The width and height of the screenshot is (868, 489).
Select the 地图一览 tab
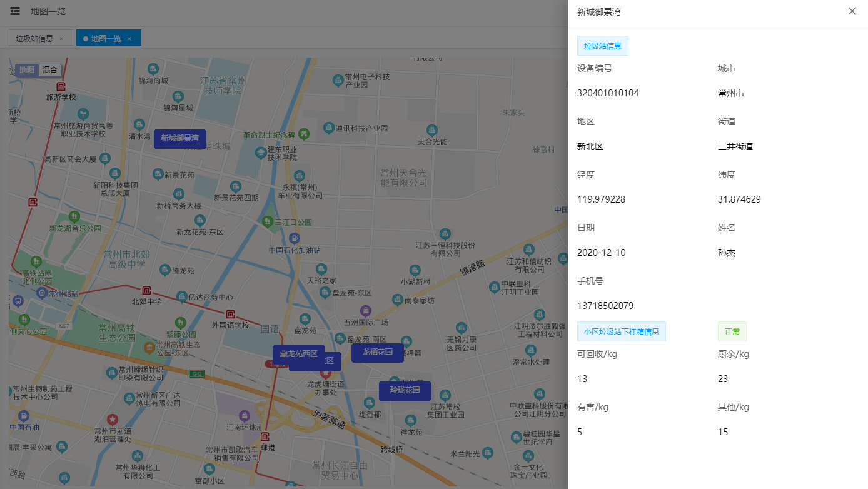point(107,38)
